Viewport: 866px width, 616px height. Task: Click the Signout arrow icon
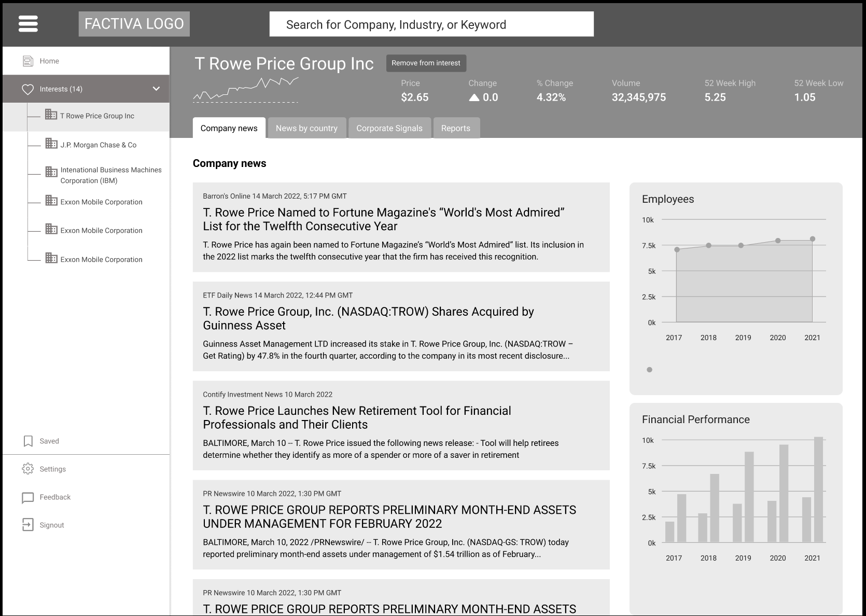[x=28, y=525]
